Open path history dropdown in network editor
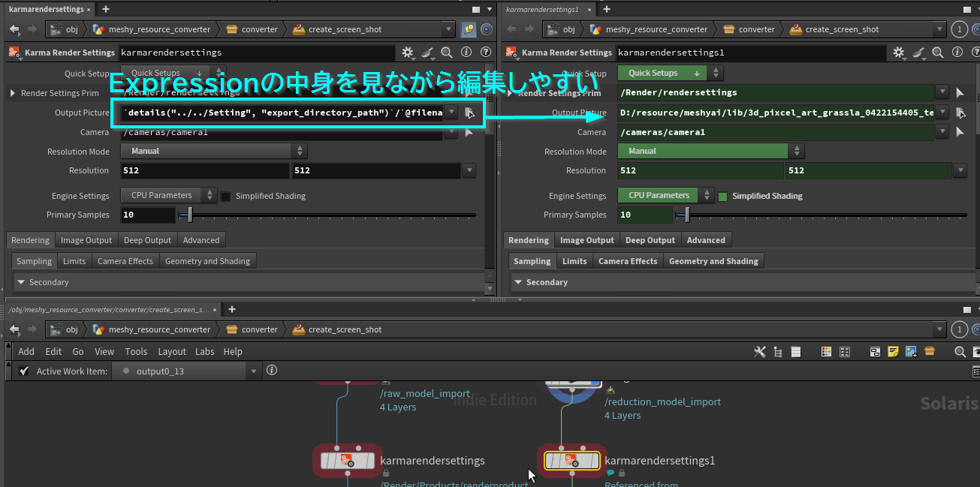Image resolution: width=980 pixels, height=487 pixels. pos(939,329)
